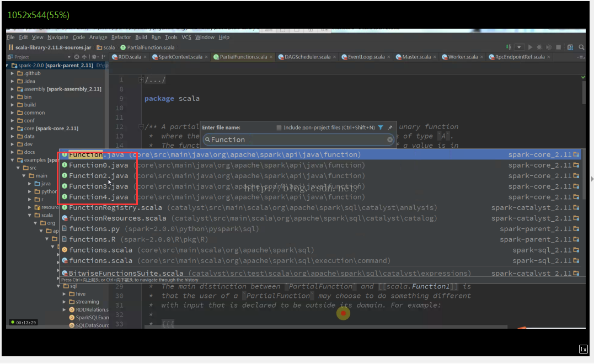Click scala-library-2.11.8-sources.jar breadcrumb
594x364 pixels.
50,47
